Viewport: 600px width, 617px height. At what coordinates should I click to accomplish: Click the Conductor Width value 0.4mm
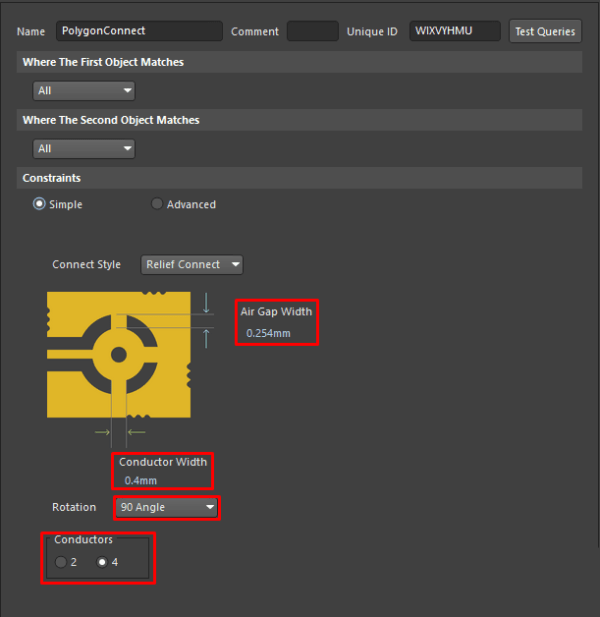140,480
